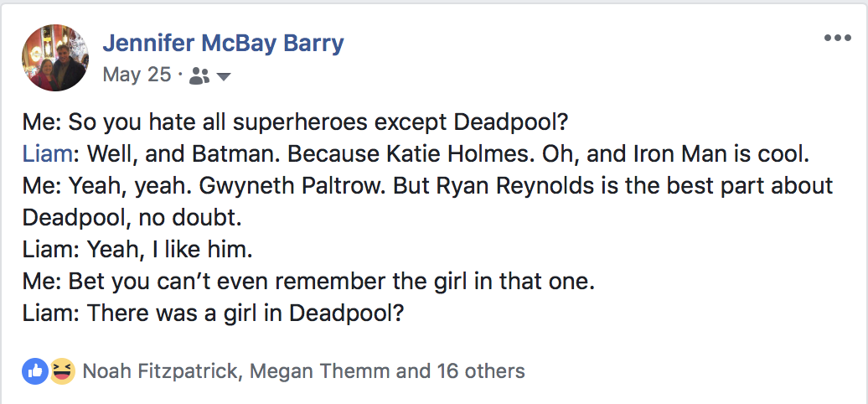Open the three-dot post options menu
868x404 pixels.
coord(837,39)
